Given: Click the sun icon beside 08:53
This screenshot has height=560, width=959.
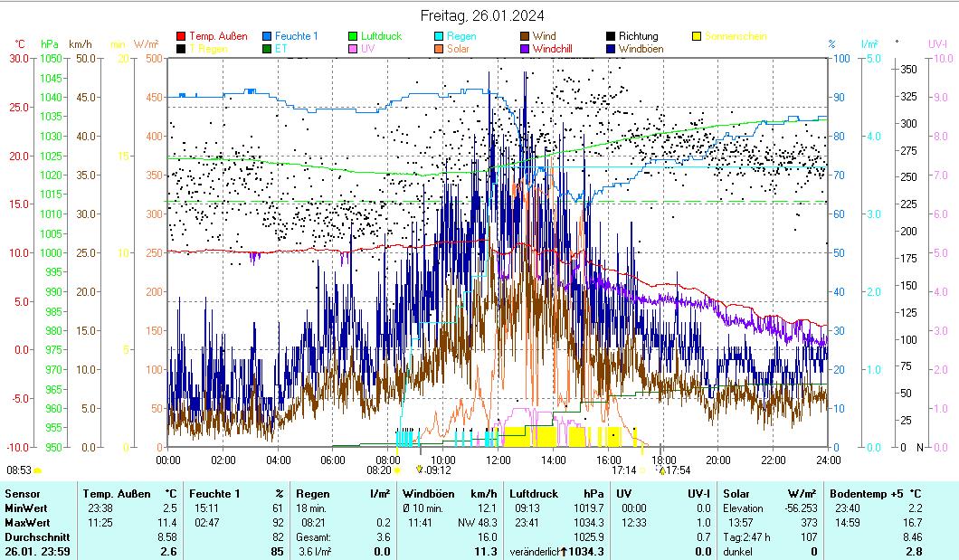Looking at the screenshot, I should [38, 470].
